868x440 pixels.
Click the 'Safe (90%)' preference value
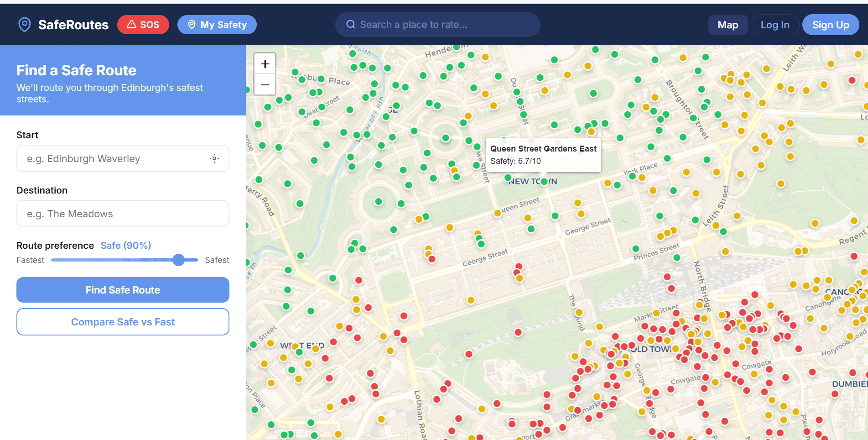point(126,246)
